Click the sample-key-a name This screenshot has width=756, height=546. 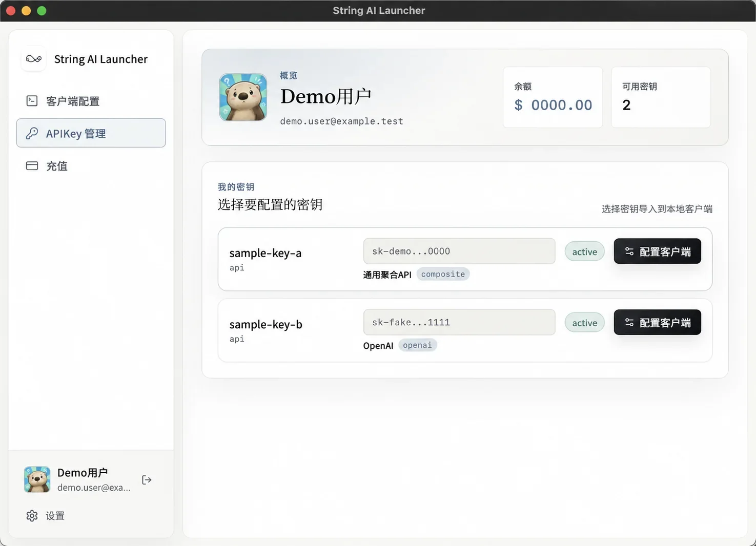point(265,253)
